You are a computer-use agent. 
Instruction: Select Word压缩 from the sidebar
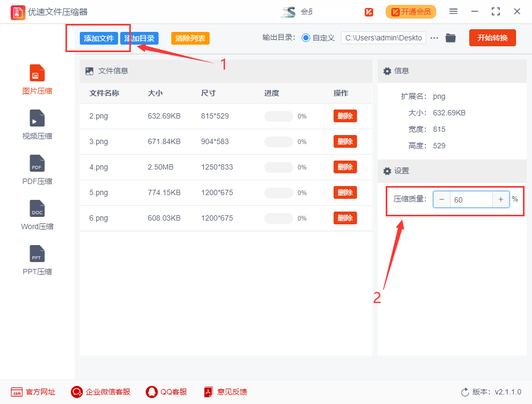pyautogui.click(x=37, y=215)
